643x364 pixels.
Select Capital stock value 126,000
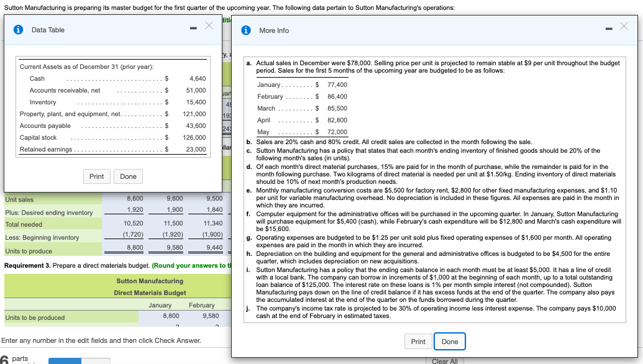tap(194, 138)
